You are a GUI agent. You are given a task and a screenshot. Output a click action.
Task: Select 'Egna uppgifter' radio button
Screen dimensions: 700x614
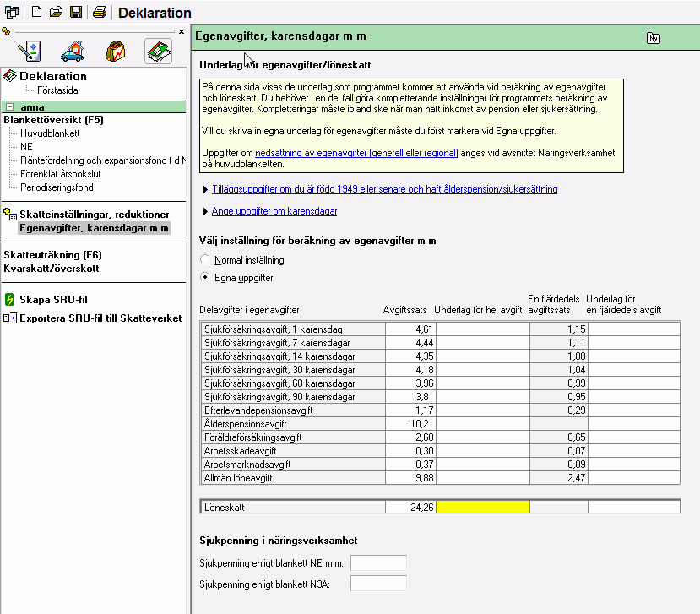tap(204, 277)
